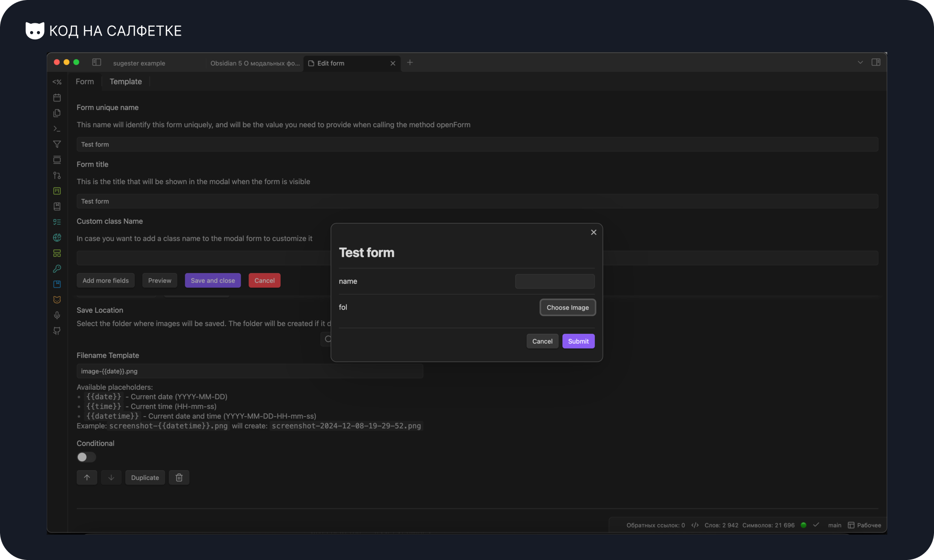
Task: Close the Edit form tab
Action: 393,63
